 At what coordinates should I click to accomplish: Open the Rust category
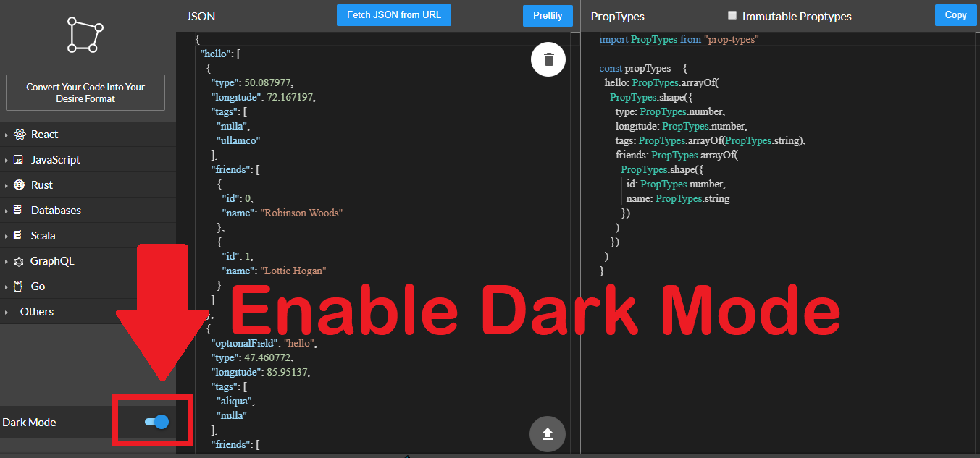[x=42, y=185]
